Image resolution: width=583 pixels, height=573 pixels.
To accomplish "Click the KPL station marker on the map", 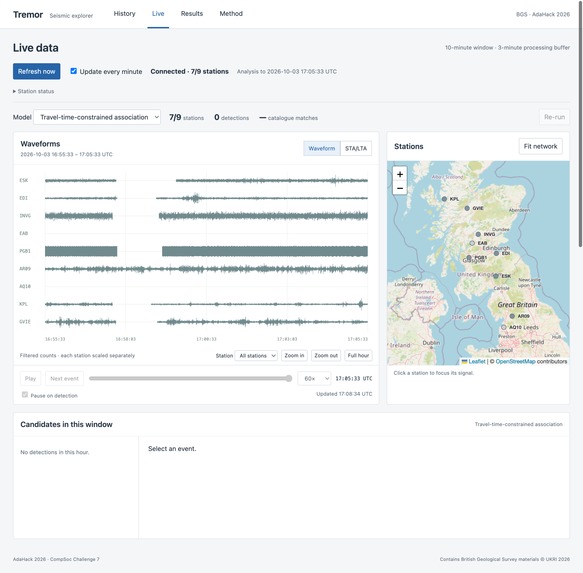I will pyautogui.click(x=444, y=199).
